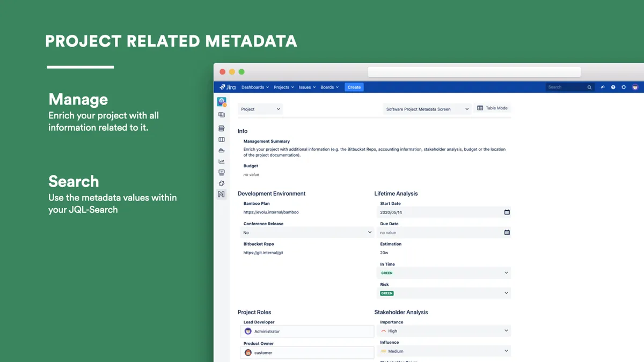The image size is (644, 362).
Task: Click the Jira logo
Action: (x=228, y=87)
